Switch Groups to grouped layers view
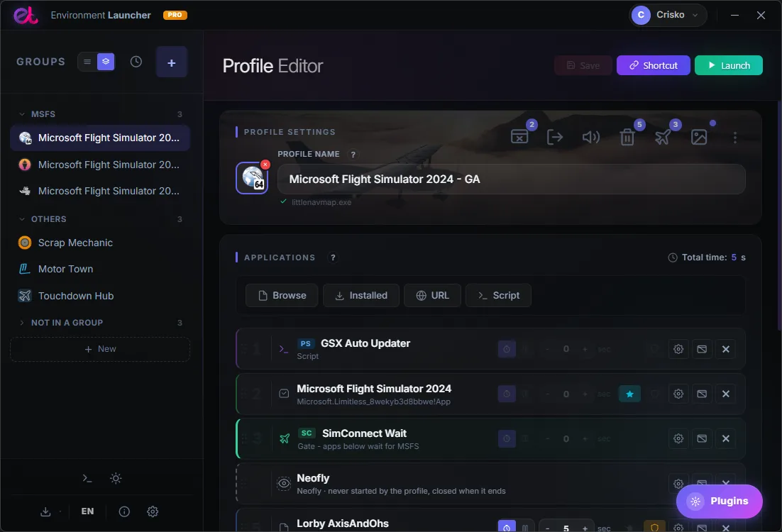The width and height of the screenshot is (782, 532). pyautogui.click(x=106, y=62)
